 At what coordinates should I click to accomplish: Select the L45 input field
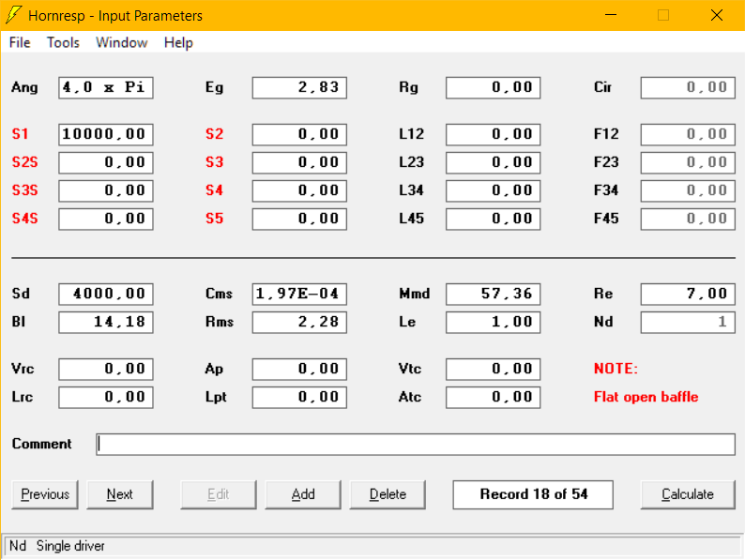point(494,219)
